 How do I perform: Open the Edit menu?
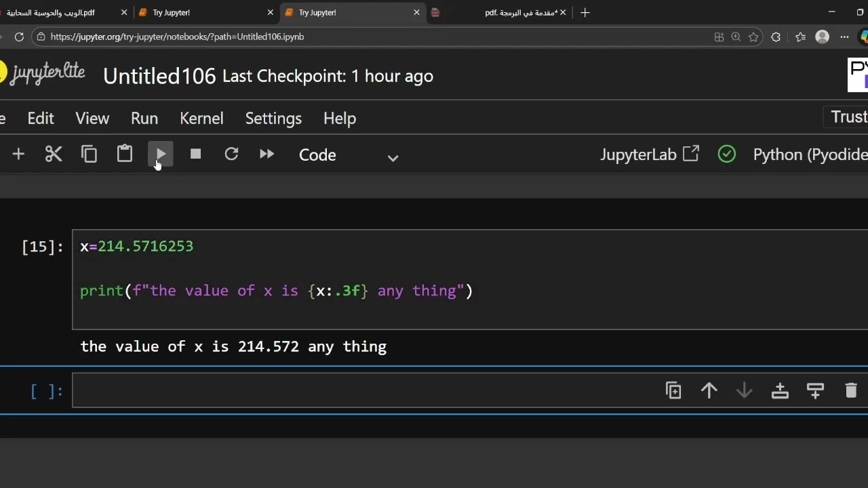tap(41, 119)
